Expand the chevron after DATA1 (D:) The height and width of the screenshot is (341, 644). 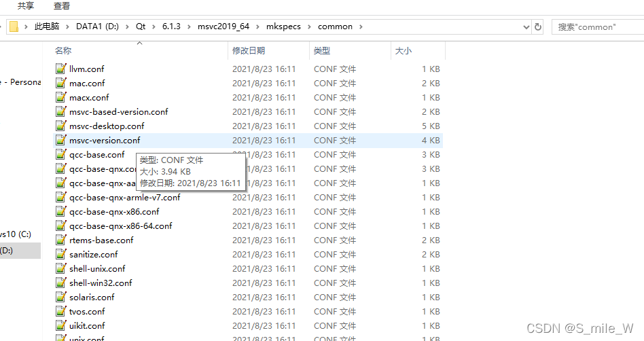click(x=127, y=26)
